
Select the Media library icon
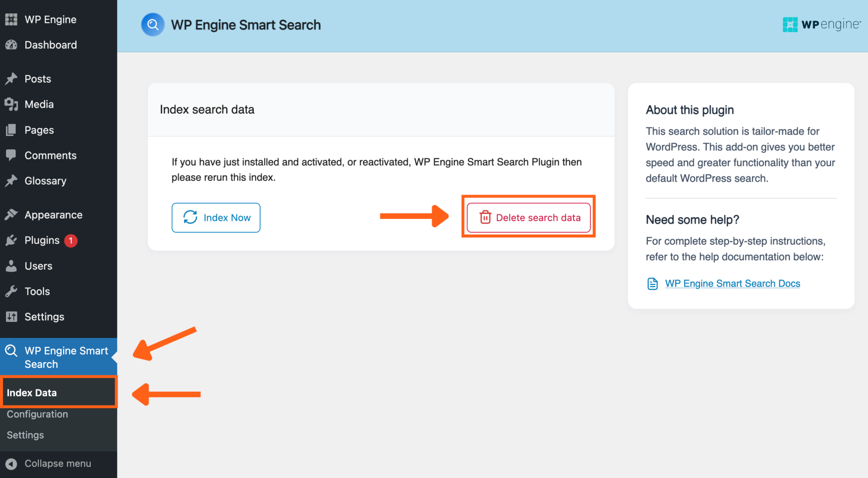(11, 104)
